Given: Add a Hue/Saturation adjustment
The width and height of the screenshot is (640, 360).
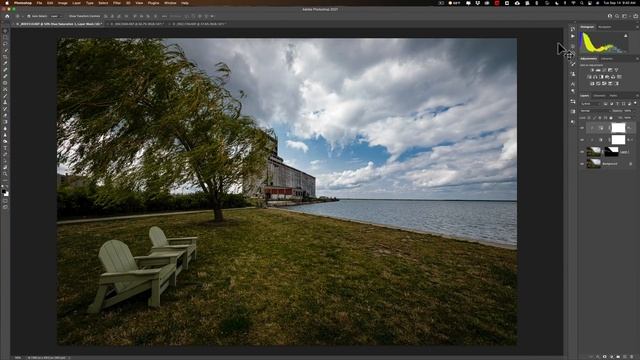Looking at the screenshot, I should tap(589, 77).
